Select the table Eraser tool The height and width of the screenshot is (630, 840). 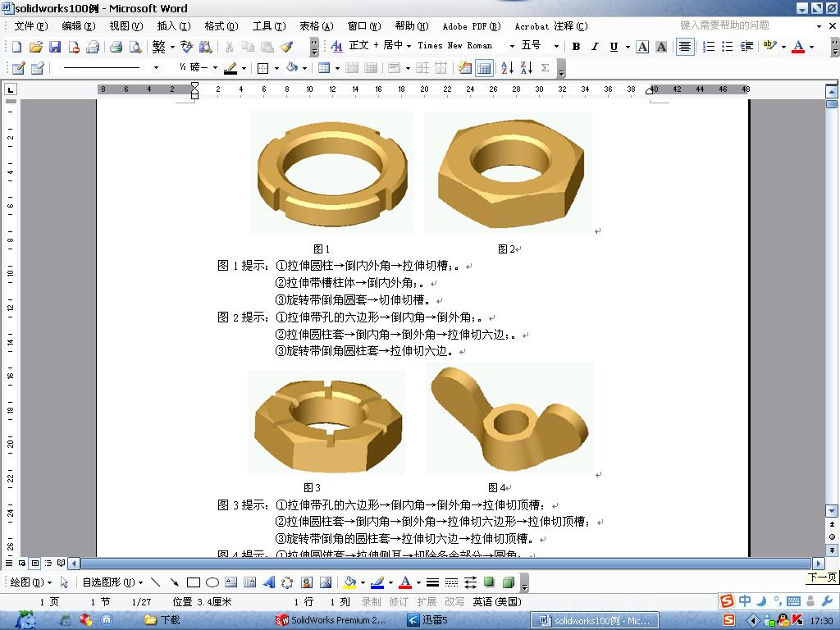pyautogui.click(x=37, y=68)
